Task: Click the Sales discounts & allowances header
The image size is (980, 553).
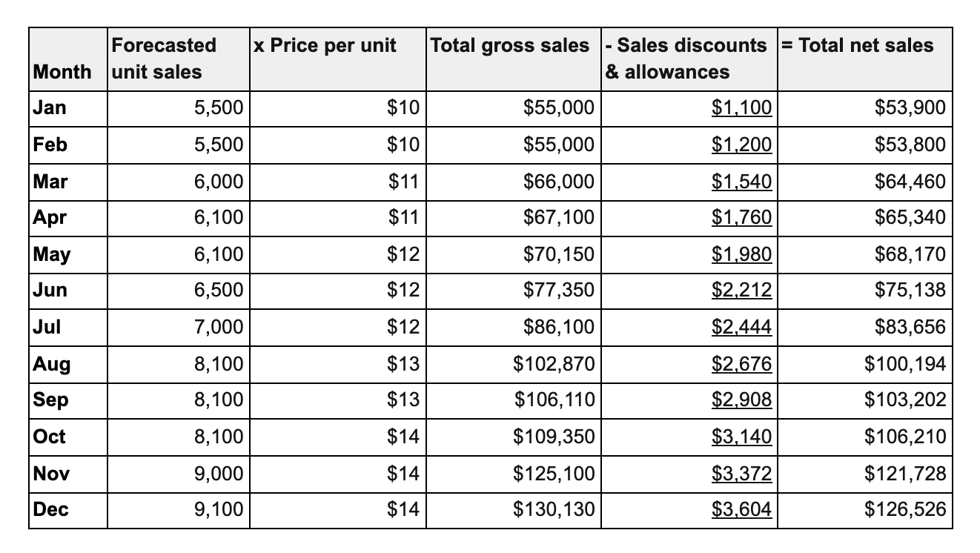Action: coord(686,59)
